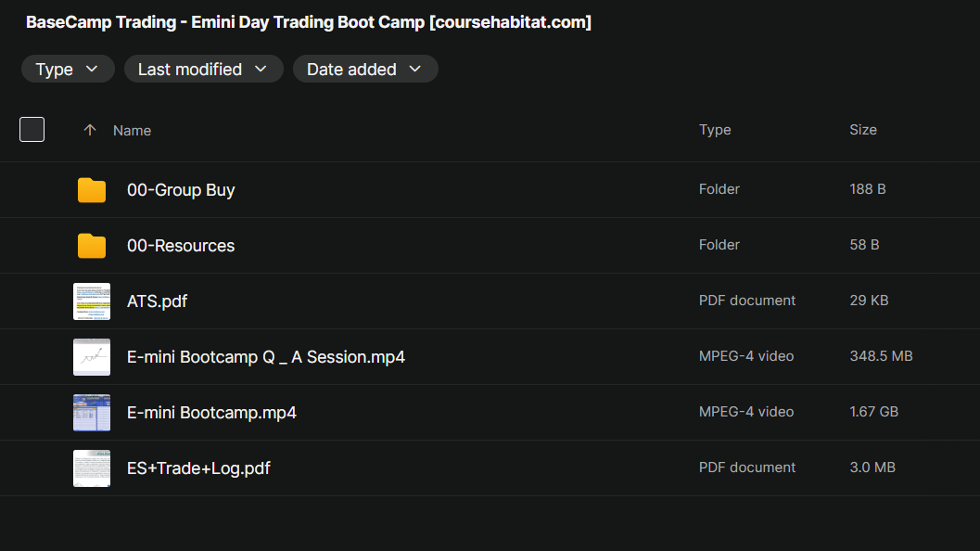Select the ES+Trade+Log.pdf file name
Image resolution: width=980 pixels, height=551 pixels.
tap(198, 468)
